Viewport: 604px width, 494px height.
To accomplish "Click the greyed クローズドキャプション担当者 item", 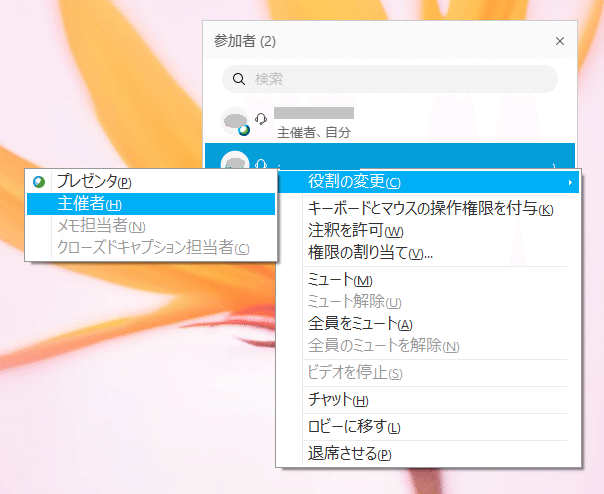I will point(151,248).
